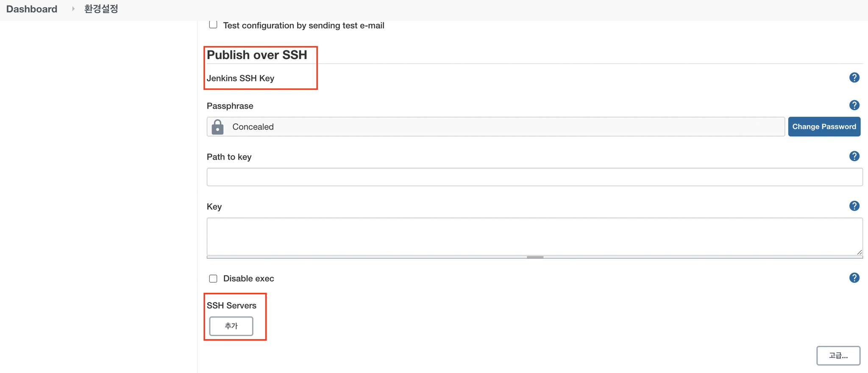Click the Passphrase label
Screen dimensions: 868x373
[230, 106]
